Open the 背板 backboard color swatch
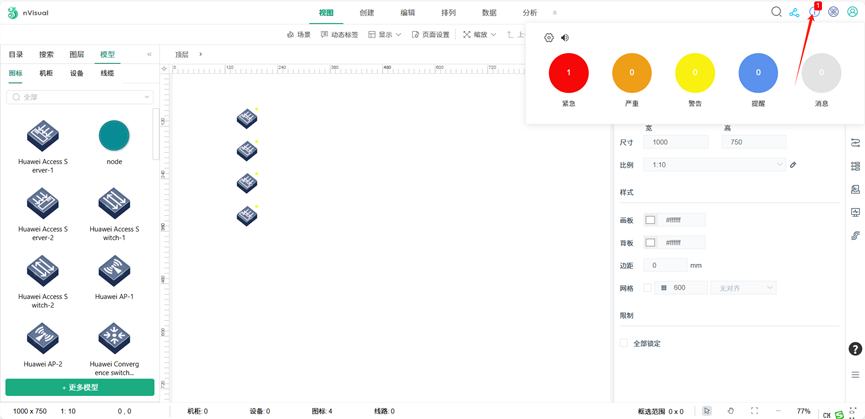This screenshot has height=419, width=865. (650, 243)
